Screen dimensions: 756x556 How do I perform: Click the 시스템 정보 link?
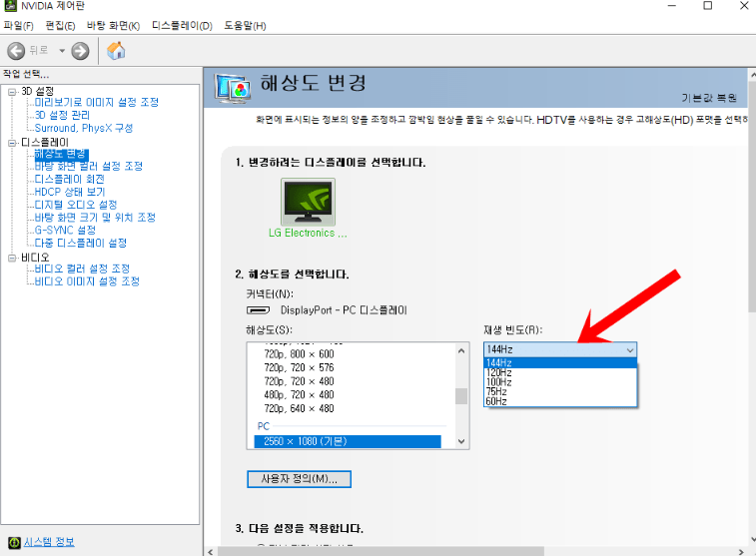49,542
